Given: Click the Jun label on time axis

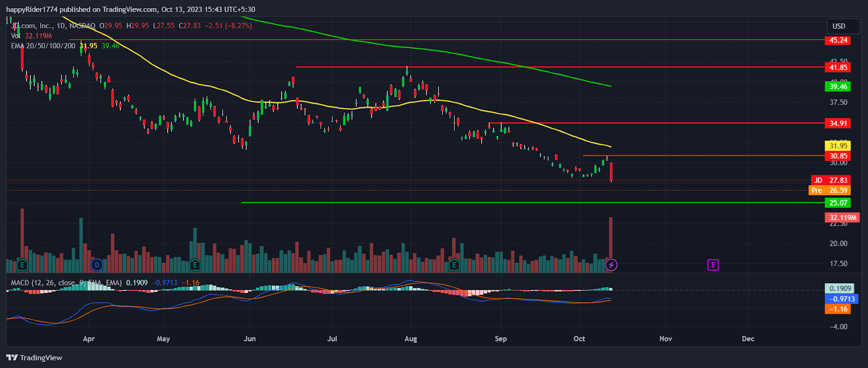Looking at the screenshot, I should [250, 339].
